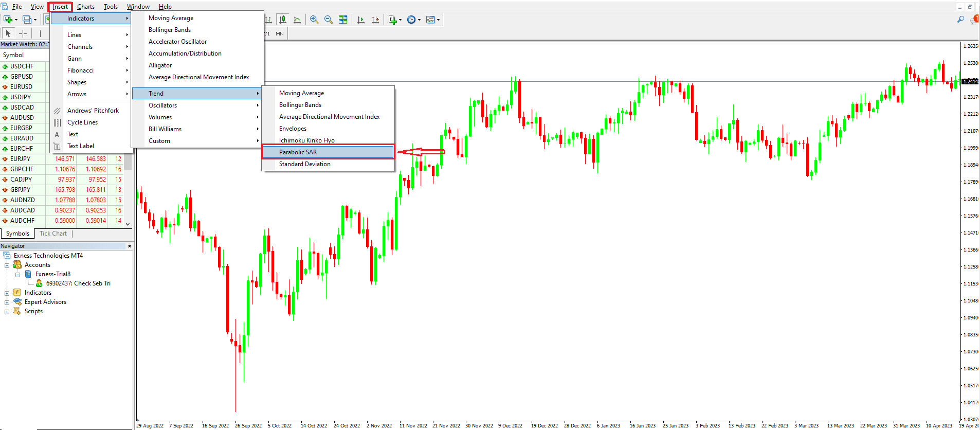Open indicators list toolbar icon
980x430 pixels.
(393, 20)
